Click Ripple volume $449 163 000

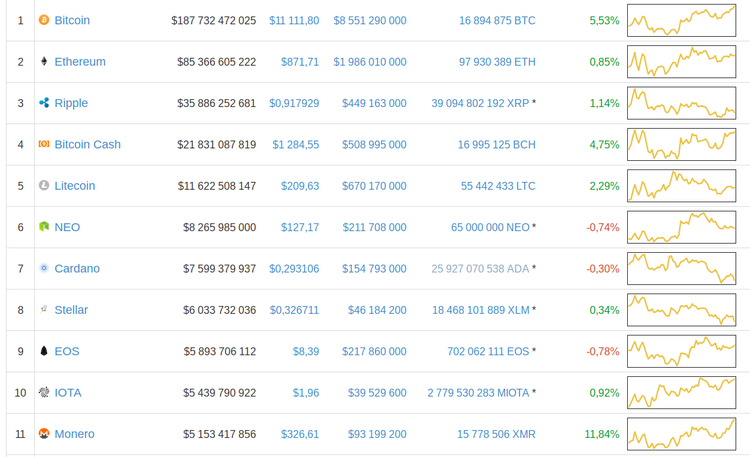pos(374,103)
